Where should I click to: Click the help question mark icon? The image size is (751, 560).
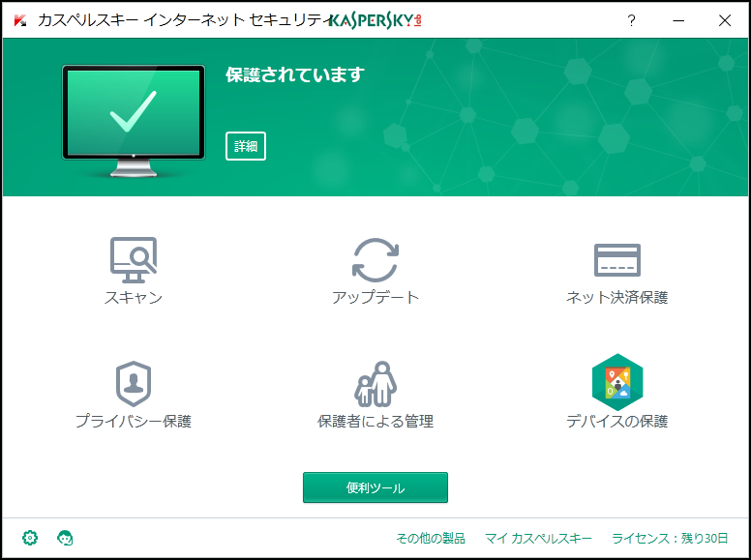tap(631, 20)
